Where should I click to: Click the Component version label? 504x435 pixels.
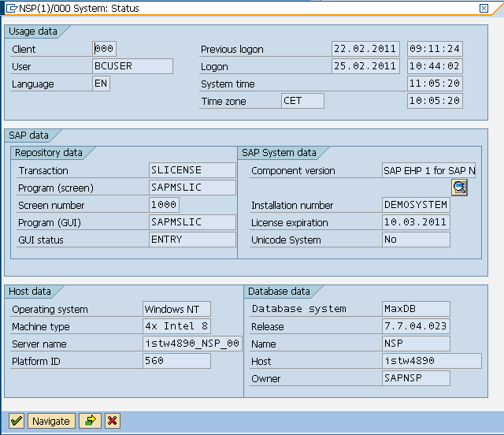coord(293,171)
